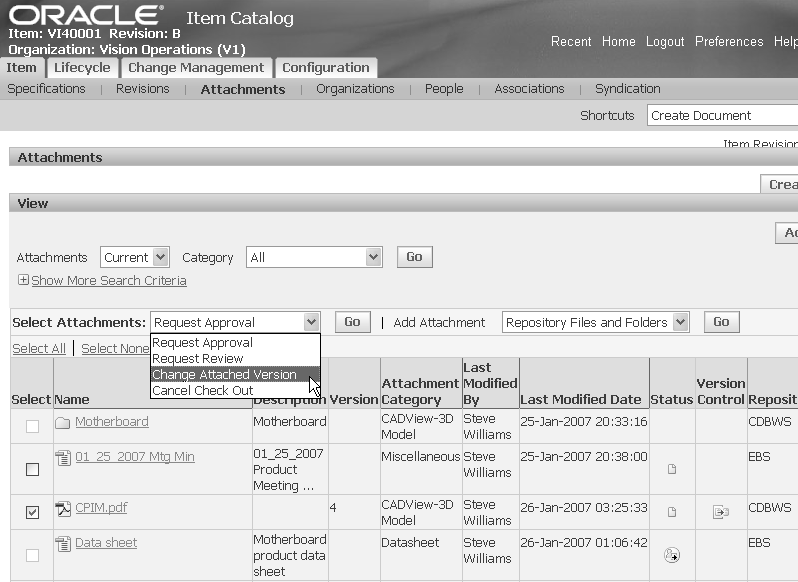The height and width of the screenshot is (582, 798).
Task: Switch to the Configuration tab
Action: [x=326, y=68]
